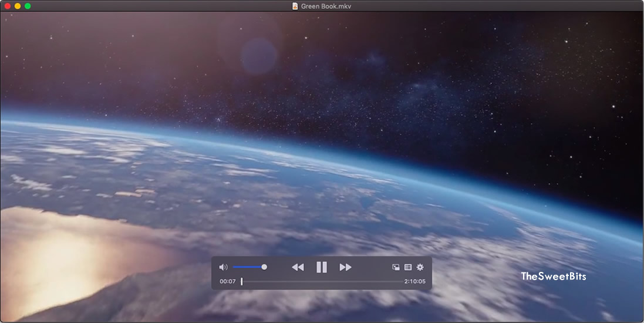Screen dimensions: 644x323
Task: Fast forward with the forward button
Action: 345,268
